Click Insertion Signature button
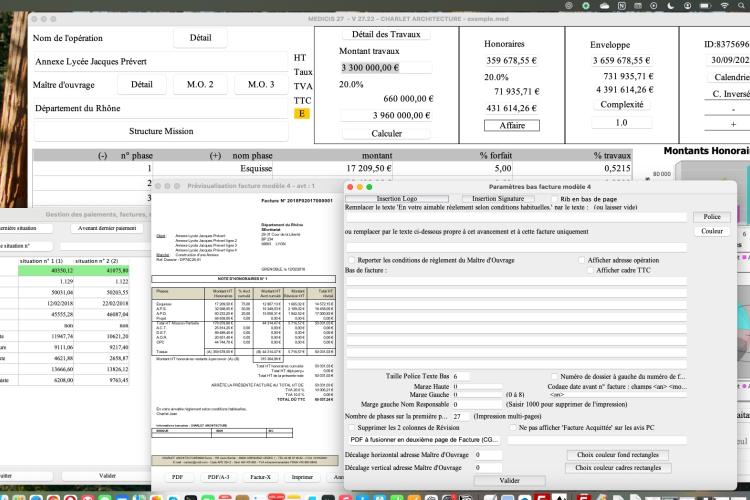 point(498,199)
